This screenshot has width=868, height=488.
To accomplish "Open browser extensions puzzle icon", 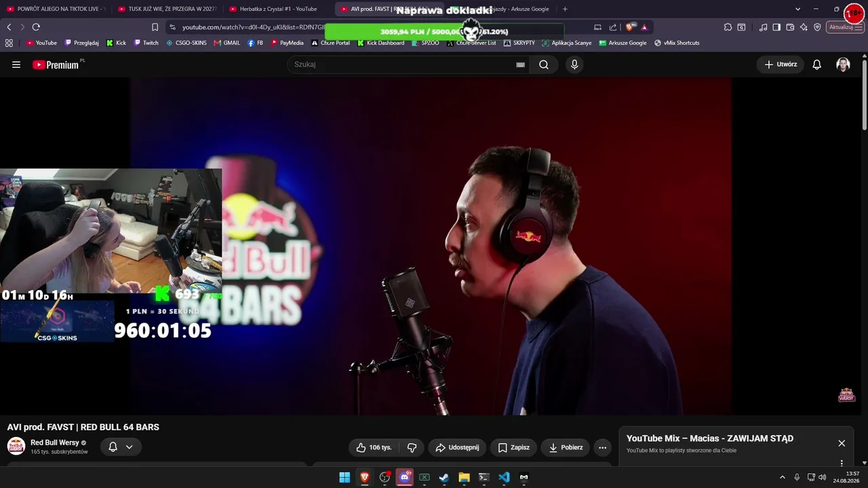I will pyautogui.click(x=728, y=27).
